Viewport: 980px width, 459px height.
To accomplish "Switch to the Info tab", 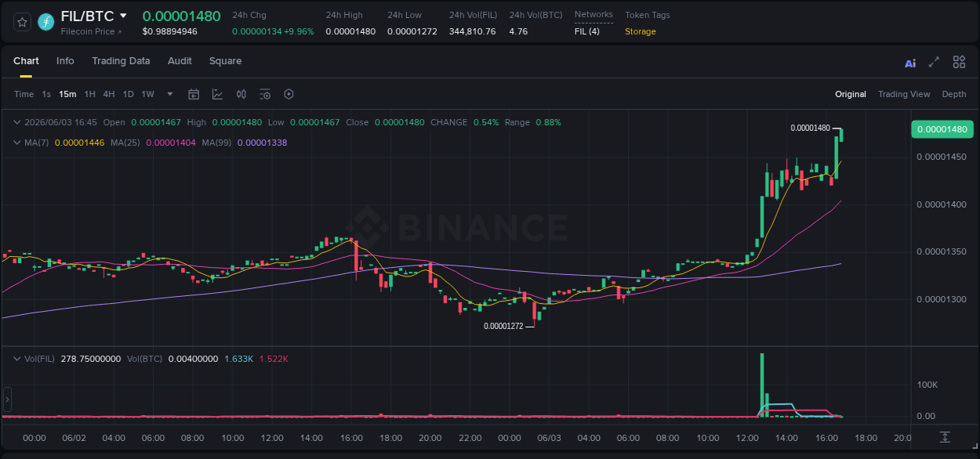I will (x=65, y=61).
